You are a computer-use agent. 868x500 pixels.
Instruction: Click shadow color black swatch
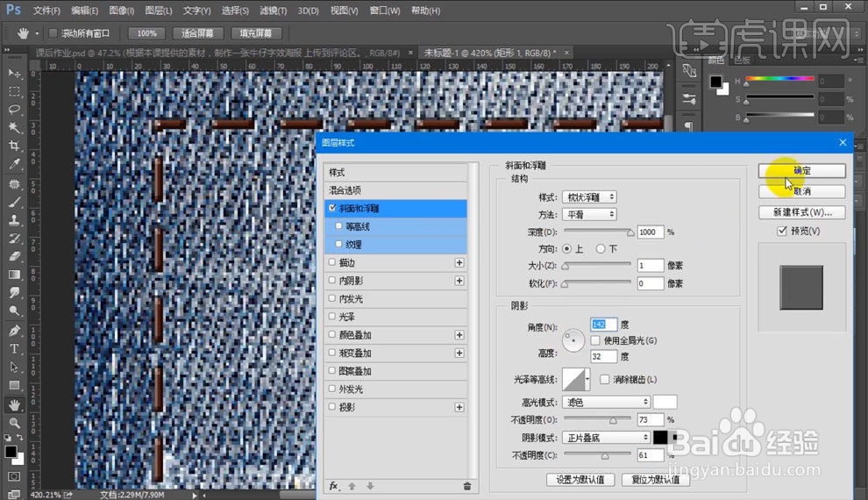(660, 438)
